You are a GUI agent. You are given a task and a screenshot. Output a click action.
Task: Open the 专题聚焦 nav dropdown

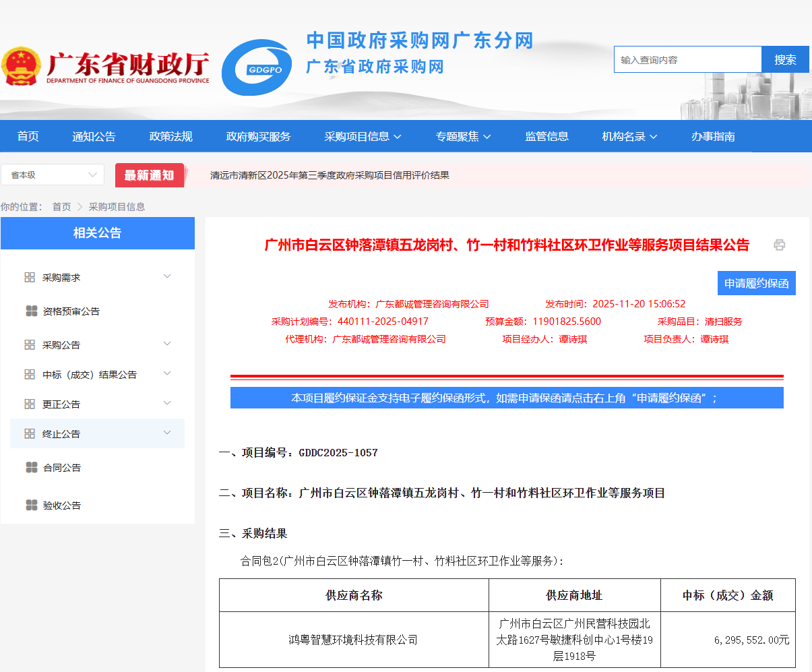[463, 136]
